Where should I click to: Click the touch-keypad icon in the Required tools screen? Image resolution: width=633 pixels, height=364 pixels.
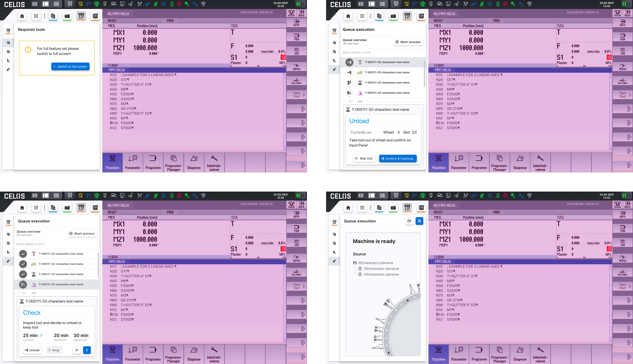(x=70, y=4)
